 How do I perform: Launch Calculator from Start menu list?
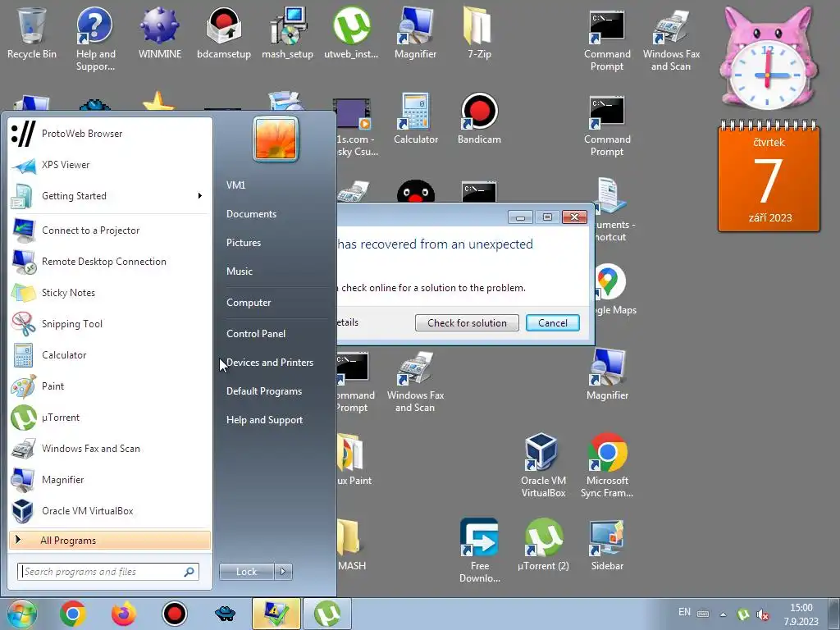[109, 355]
